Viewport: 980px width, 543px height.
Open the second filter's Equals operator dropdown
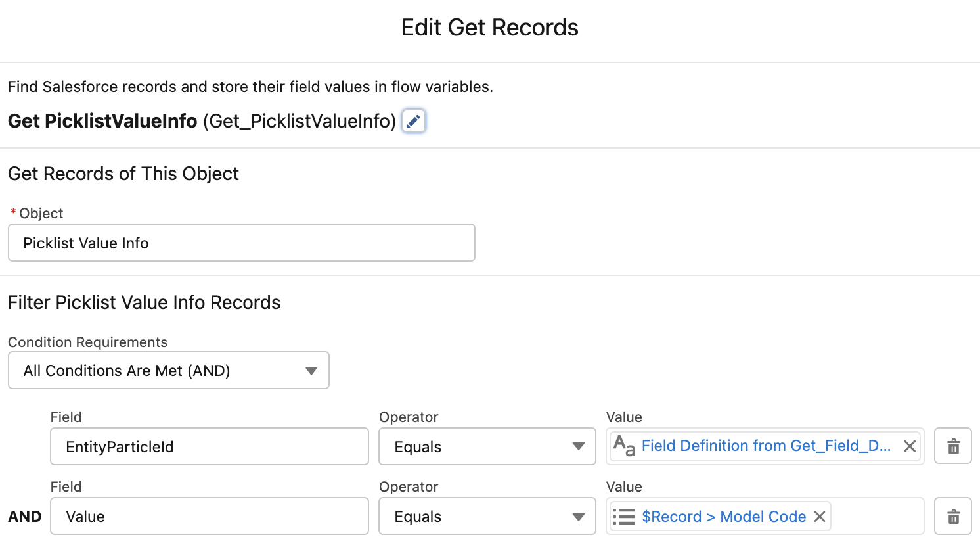point(578,516)
